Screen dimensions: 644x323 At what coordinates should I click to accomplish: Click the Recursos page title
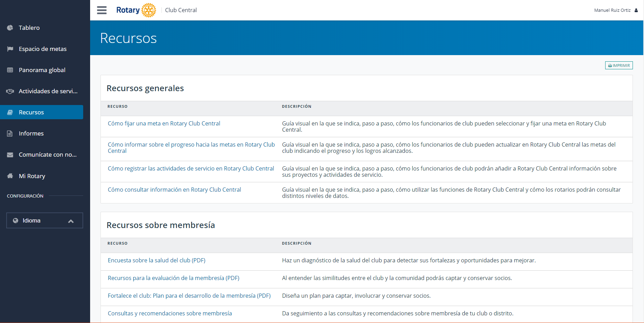[x=128, y=38]
